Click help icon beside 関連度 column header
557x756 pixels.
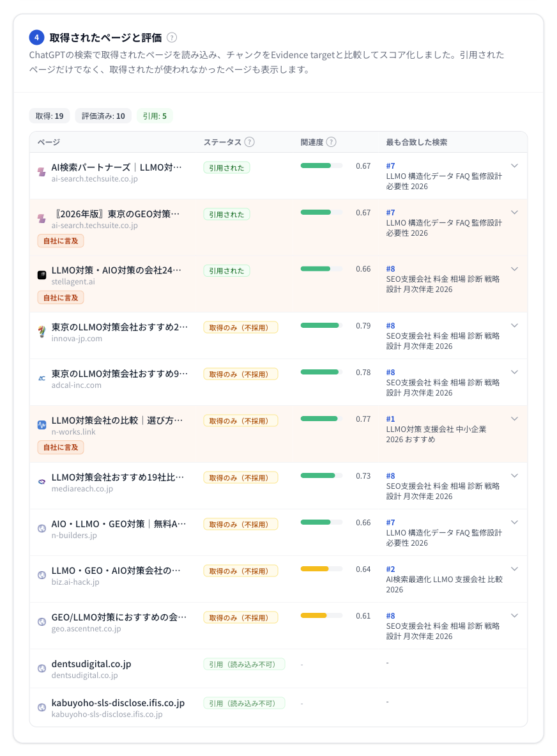tap(331, 142)
